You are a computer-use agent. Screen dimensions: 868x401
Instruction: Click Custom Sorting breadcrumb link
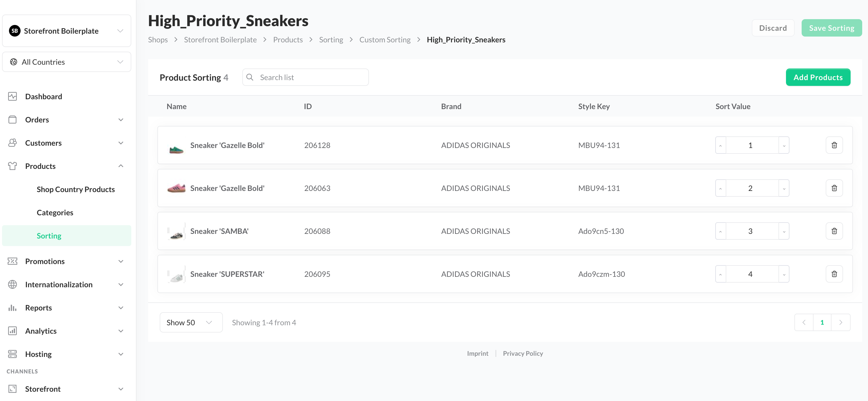[385, 39]
